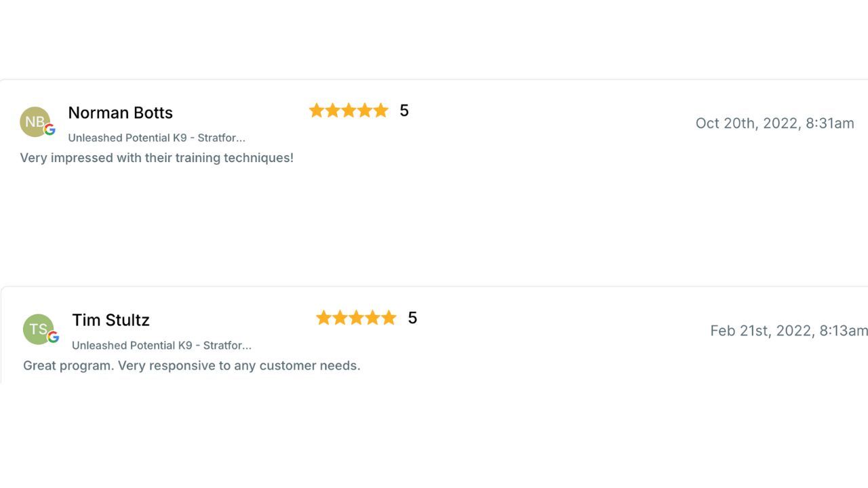This screenshot has width=868, height=488.
Task: Click Norman Botts' NB avatar circle
Action: point(34,121)
